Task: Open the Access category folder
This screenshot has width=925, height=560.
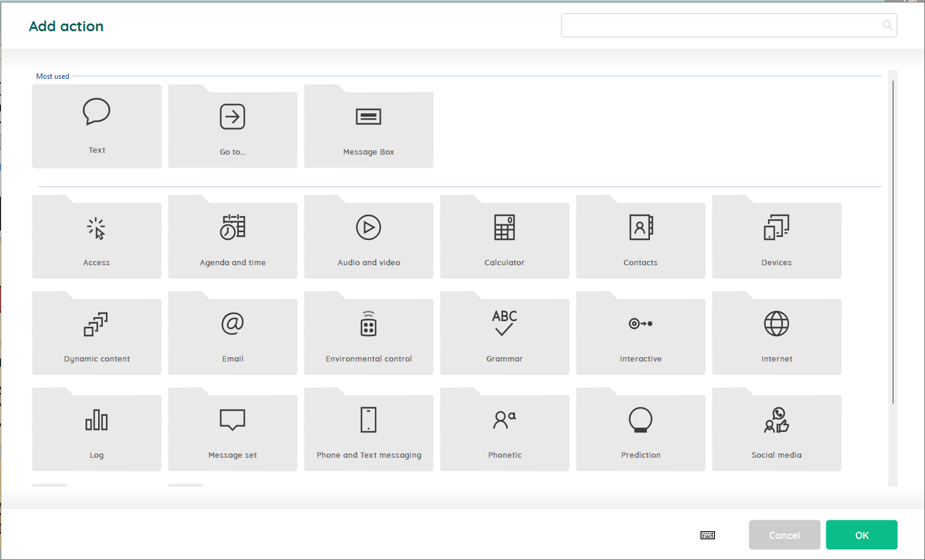Action: coord(97,237)
